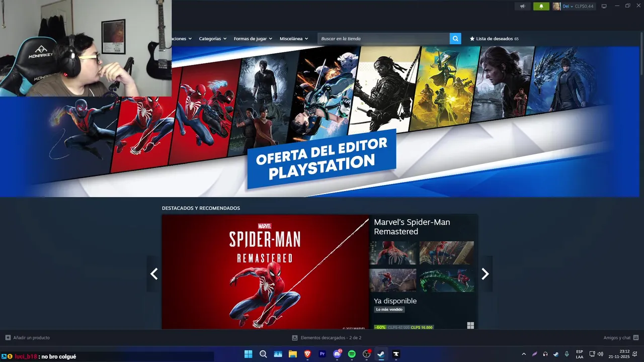Click the Windows platform icon on capsule

[x=470, y=326]
